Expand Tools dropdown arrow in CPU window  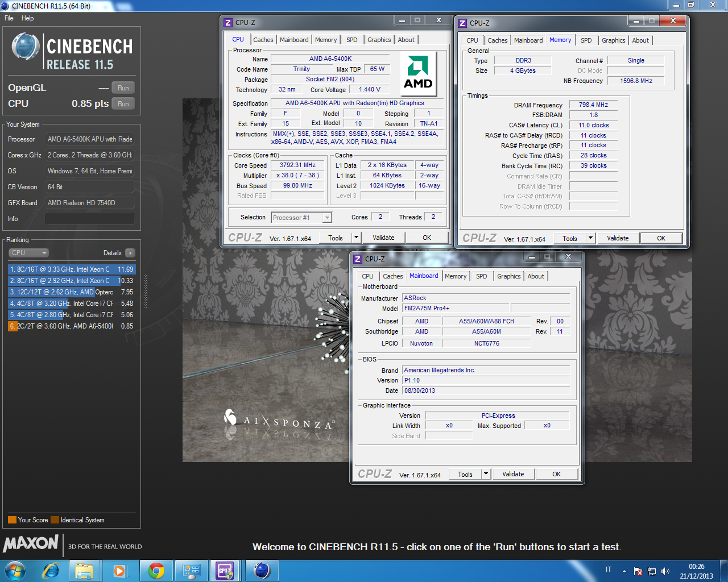(357, 238)
